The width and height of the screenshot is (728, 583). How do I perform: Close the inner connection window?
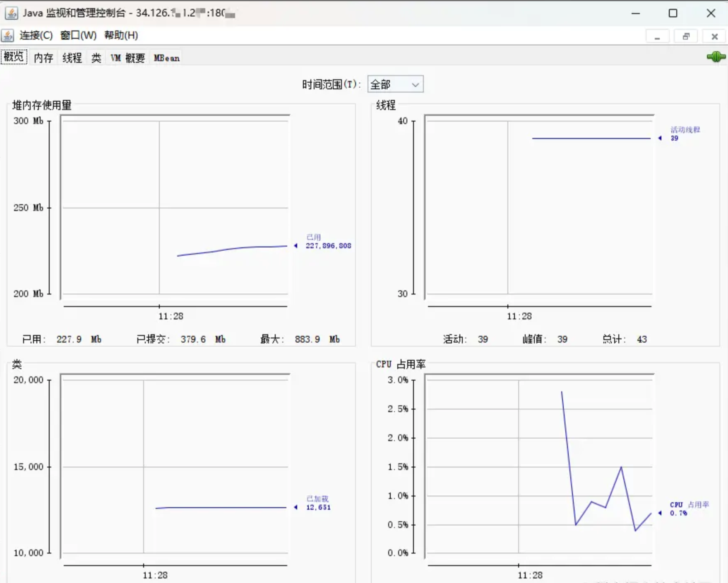tap(714, 36)
